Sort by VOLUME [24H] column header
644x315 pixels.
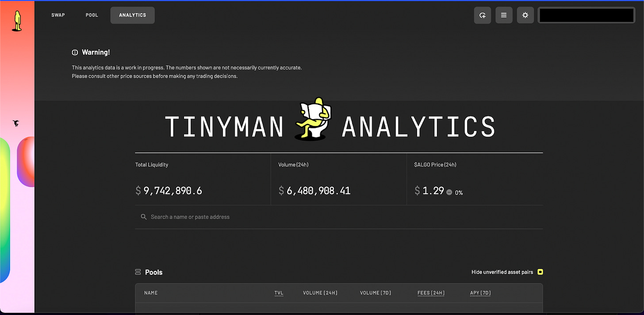click(x=320, y=293)
